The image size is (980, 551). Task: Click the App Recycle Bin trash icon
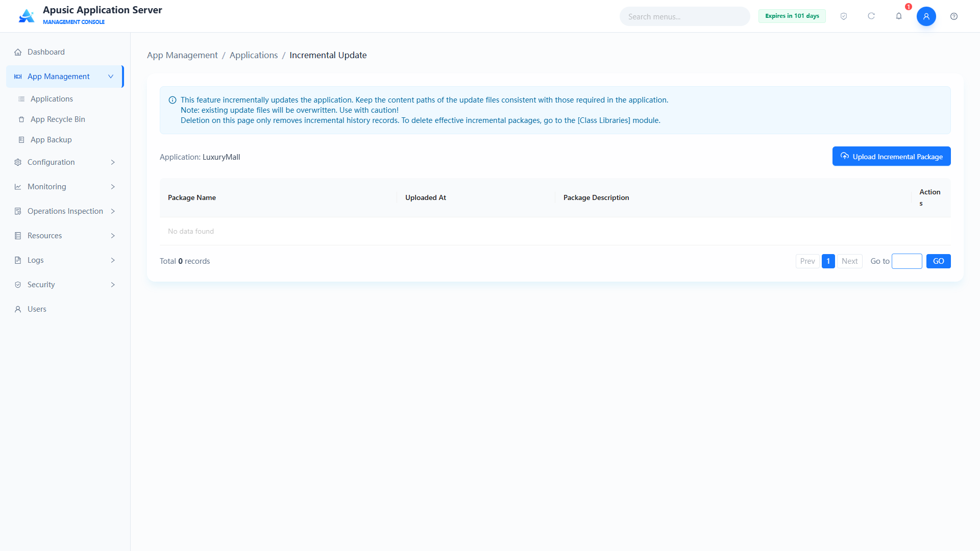pos(21,119)
